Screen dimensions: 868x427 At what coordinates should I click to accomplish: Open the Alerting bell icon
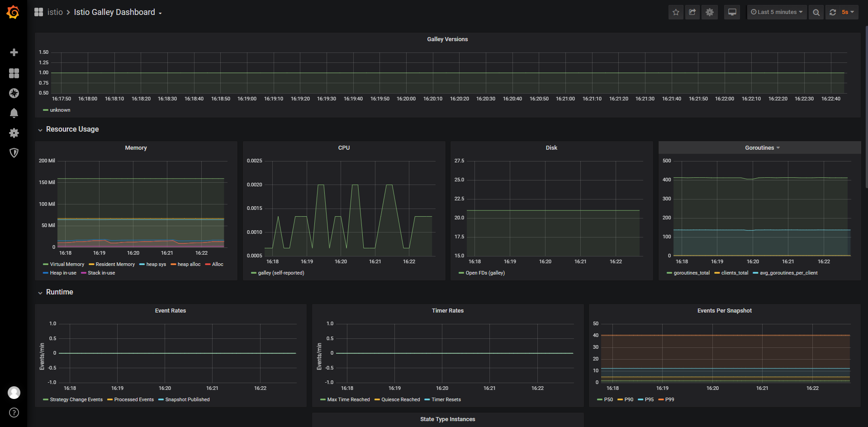pyautogui.click(x=14, y=113)
